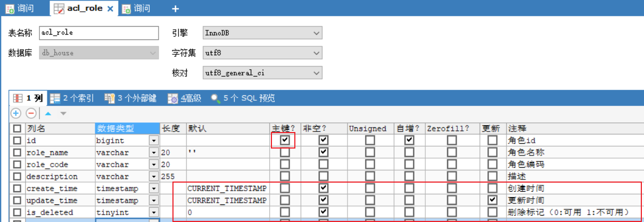644x222 pixels.
Task: Toggle primary key checkbox for id row
Action: point(285,141)
